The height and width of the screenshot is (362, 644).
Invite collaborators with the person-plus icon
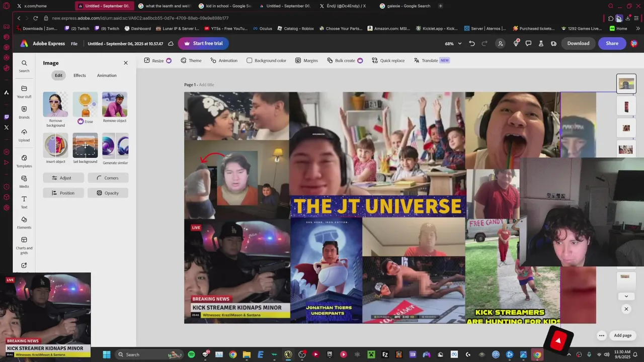[x=501, y=43]
